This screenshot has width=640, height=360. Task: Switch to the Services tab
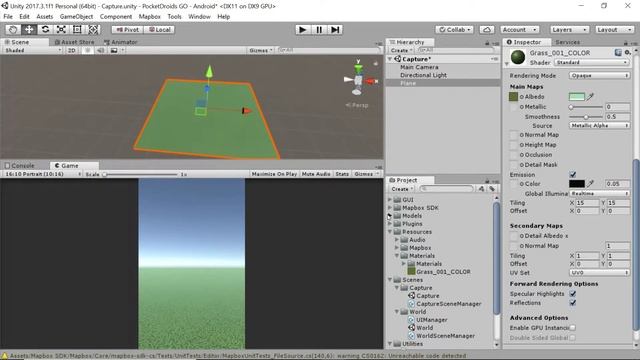[x=567, y=42]
